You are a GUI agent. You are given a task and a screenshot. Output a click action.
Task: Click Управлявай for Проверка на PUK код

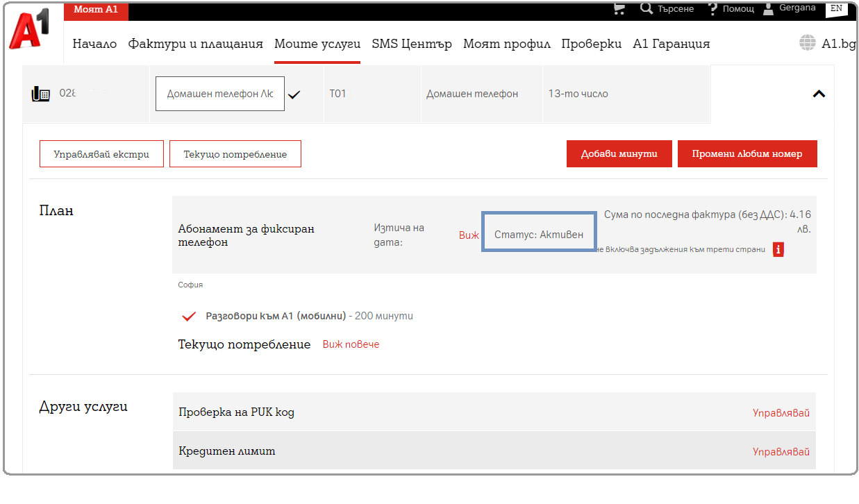(781, 413)
